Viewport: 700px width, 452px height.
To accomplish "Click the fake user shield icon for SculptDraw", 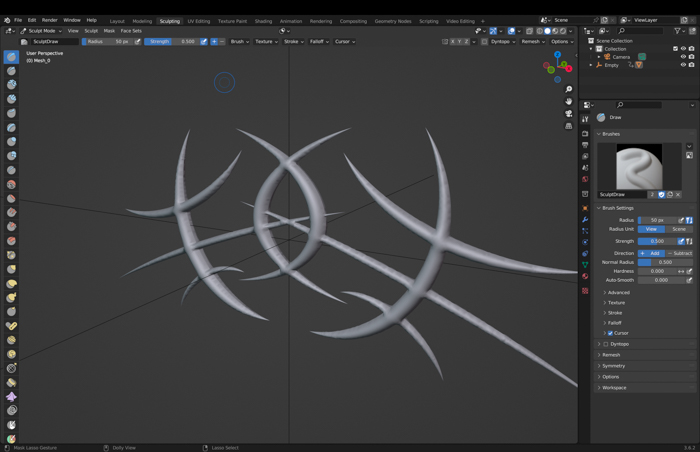I will (661, 195).
